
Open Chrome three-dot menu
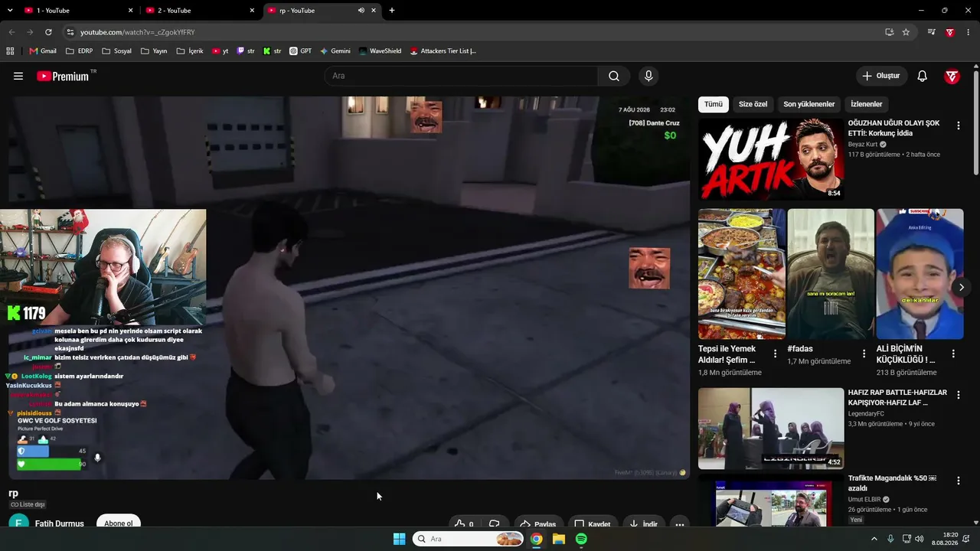coord(969,32)
